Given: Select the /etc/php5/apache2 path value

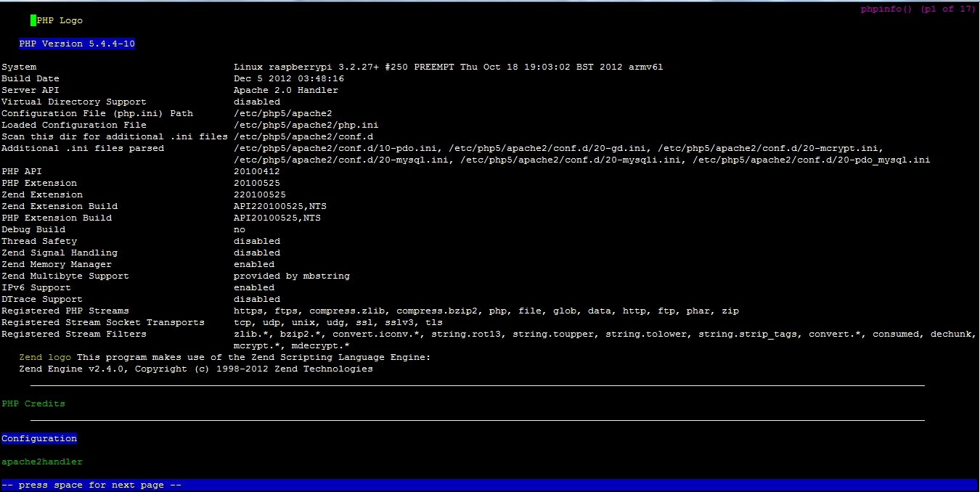Looking at the screenshot, I should pyautogui.click(x=283, y=113).
